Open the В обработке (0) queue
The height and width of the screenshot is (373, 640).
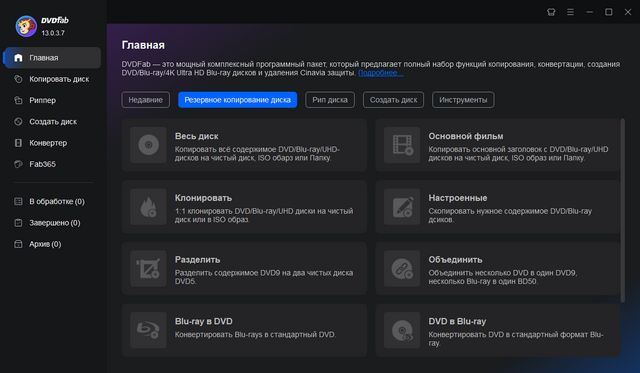[57, 201]
